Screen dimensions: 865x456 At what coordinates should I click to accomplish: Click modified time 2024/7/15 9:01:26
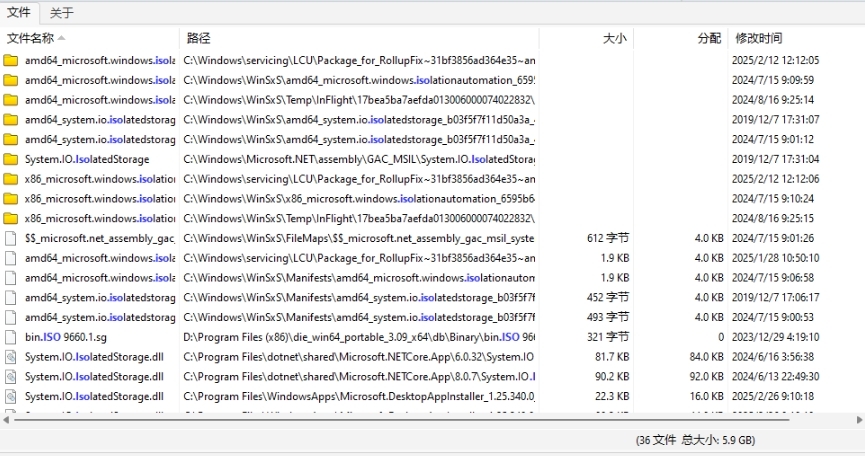click(773, 238)
